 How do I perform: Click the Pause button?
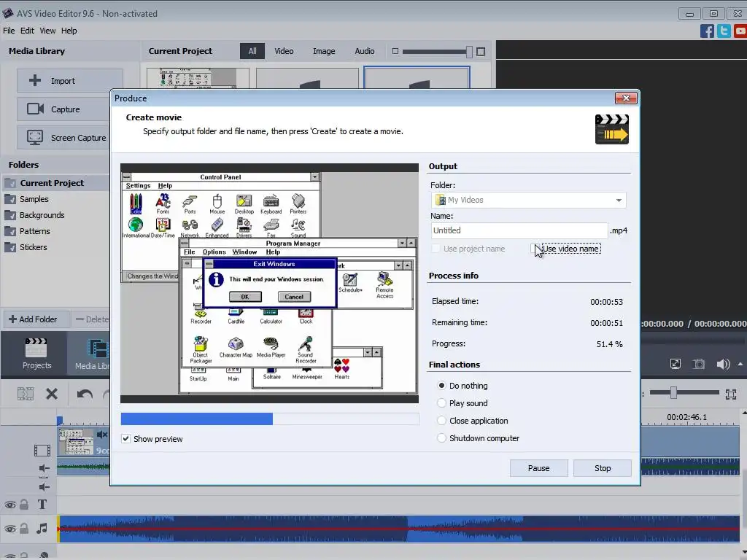(x=538, y=468)
